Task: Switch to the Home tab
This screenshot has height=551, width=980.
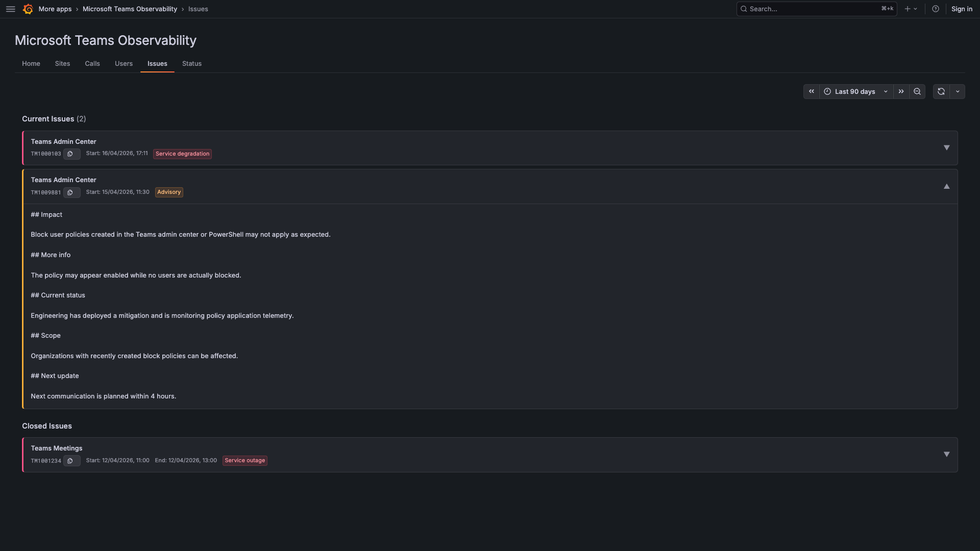Action: (31, 63)
